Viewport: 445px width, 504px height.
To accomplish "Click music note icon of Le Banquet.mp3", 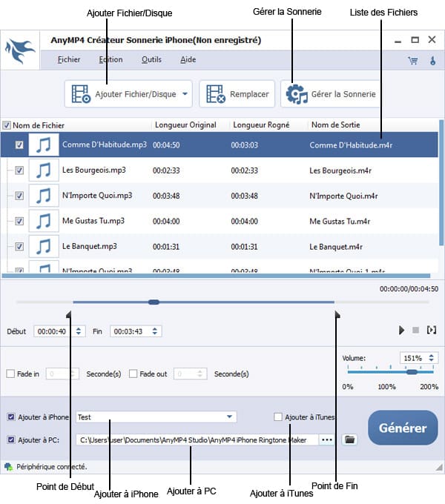I will pos(44,246).
